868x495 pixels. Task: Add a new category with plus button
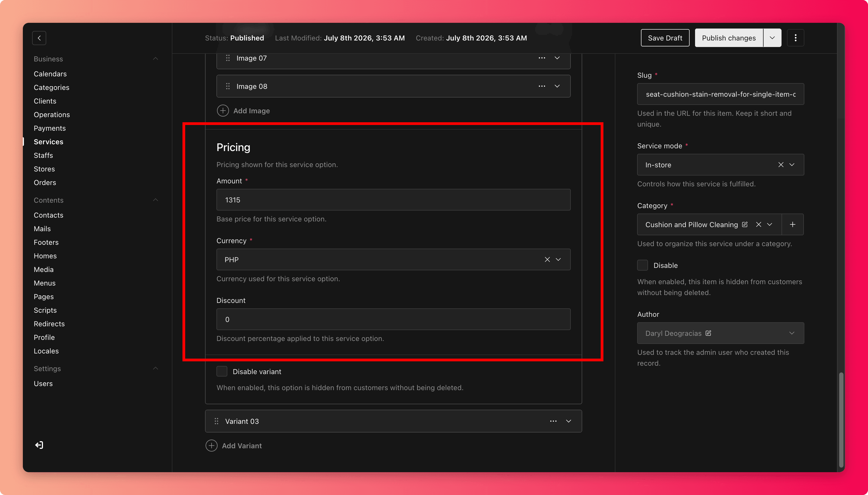tap(792, 224)
